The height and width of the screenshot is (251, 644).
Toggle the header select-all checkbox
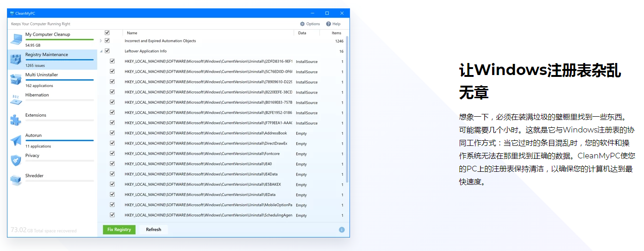tap(107, 32)
